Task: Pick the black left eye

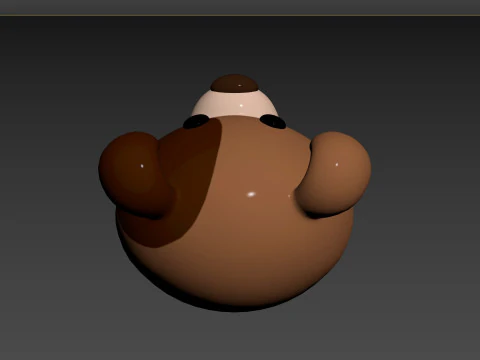Action: tap(195, 122)
